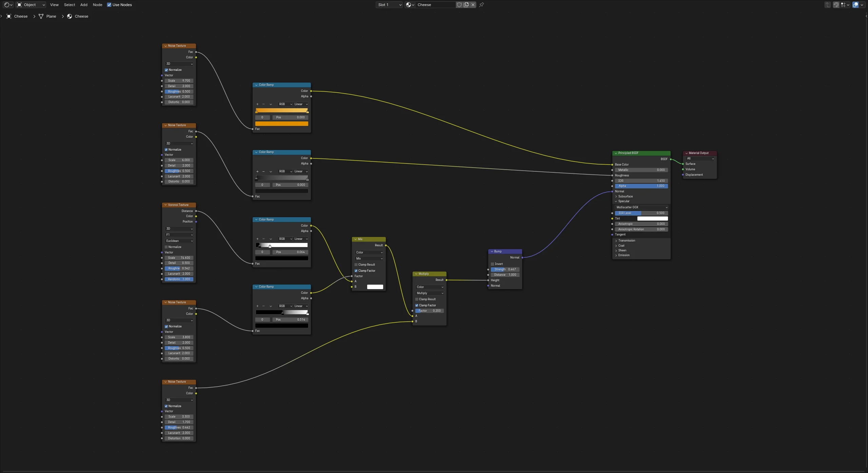Toggle the snap magnet icon

click(x=836, y=5)
